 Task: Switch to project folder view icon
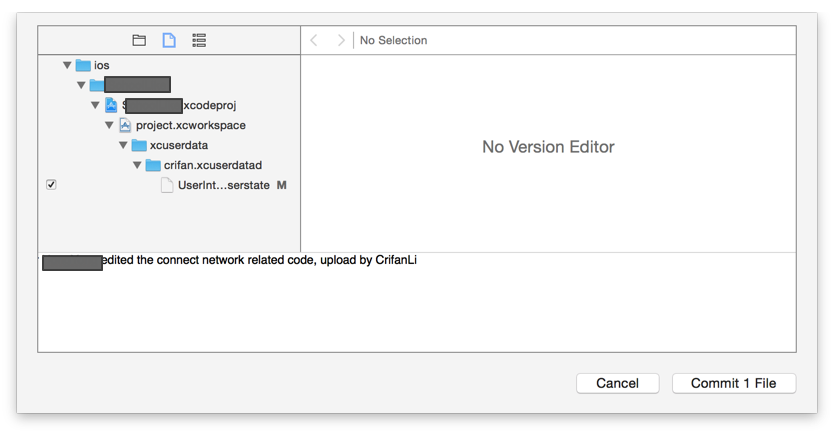[x=139, y=40]
